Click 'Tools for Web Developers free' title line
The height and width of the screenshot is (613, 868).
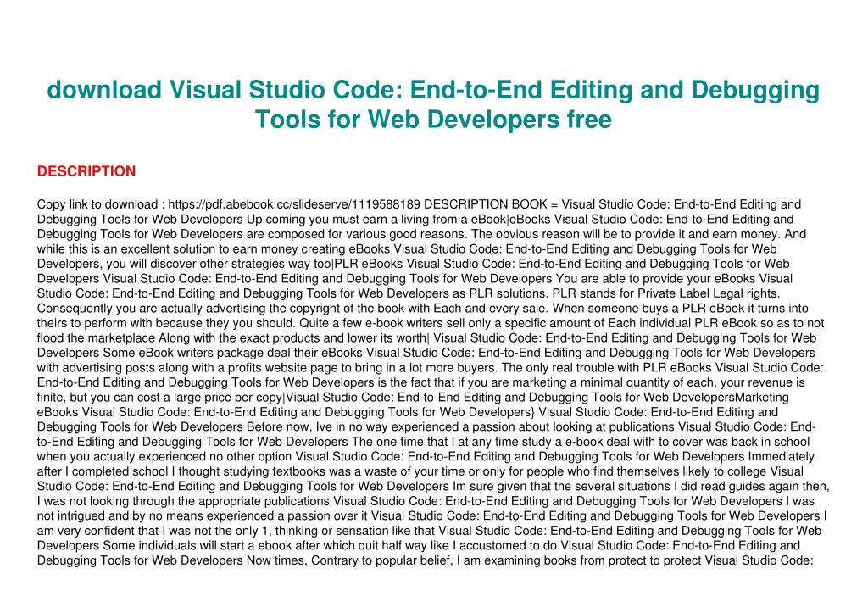coord(433,119)
